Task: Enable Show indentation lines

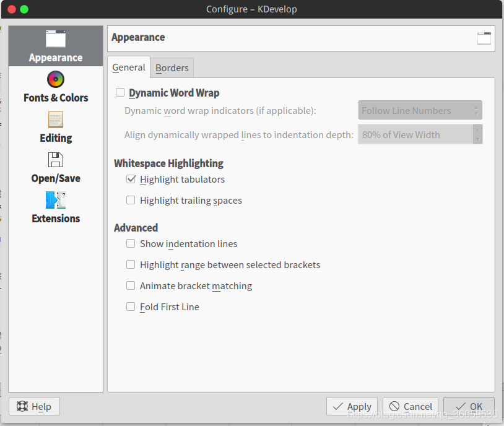Action: [x=131, y=243]
